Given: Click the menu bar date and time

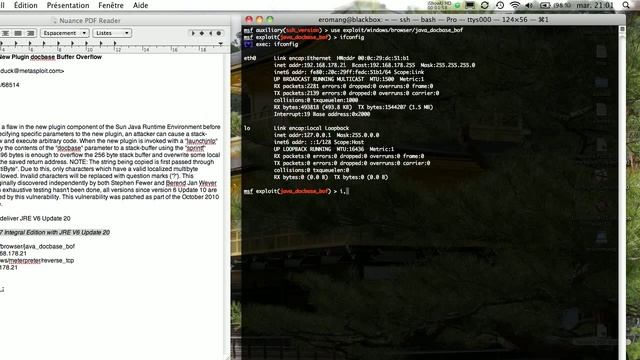Looking at the screenshot, I should point(595,5).
